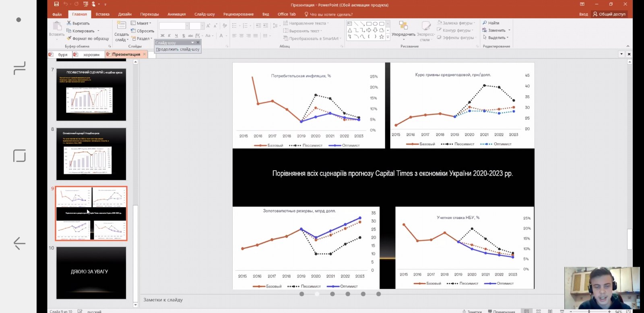Click Sign in (Вход) link
This screenshot has height=313, width=644.
[x=583, y=14]
